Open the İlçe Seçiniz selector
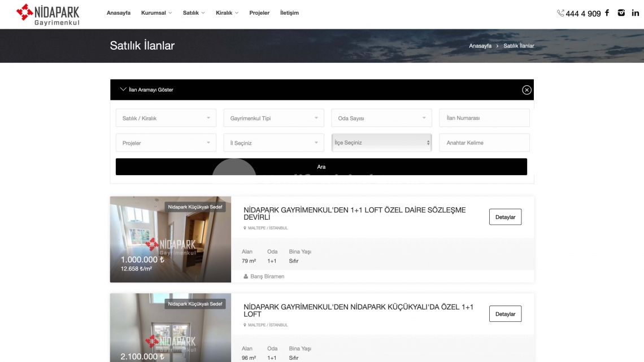This screenshot has width=644, height=362. tap(381, 142)
